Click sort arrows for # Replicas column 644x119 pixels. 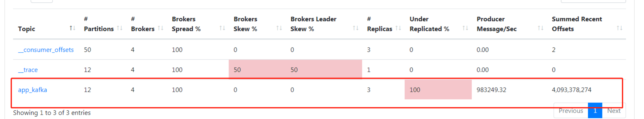398,28
